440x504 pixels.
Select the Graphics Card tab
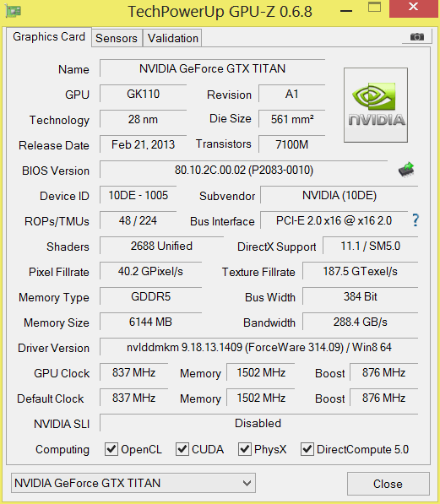click(49, 36)
